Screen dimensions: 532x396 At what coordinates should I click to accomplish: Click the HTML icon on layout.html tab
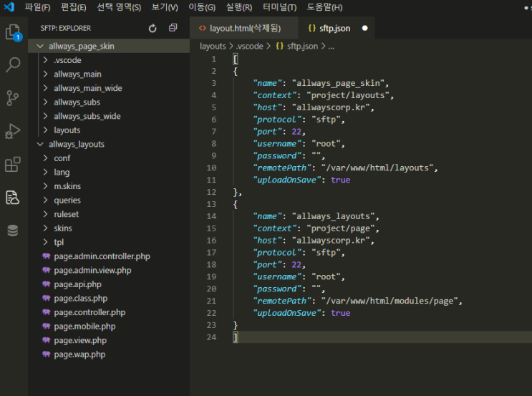pyautogui.click(x=202, y=28)
